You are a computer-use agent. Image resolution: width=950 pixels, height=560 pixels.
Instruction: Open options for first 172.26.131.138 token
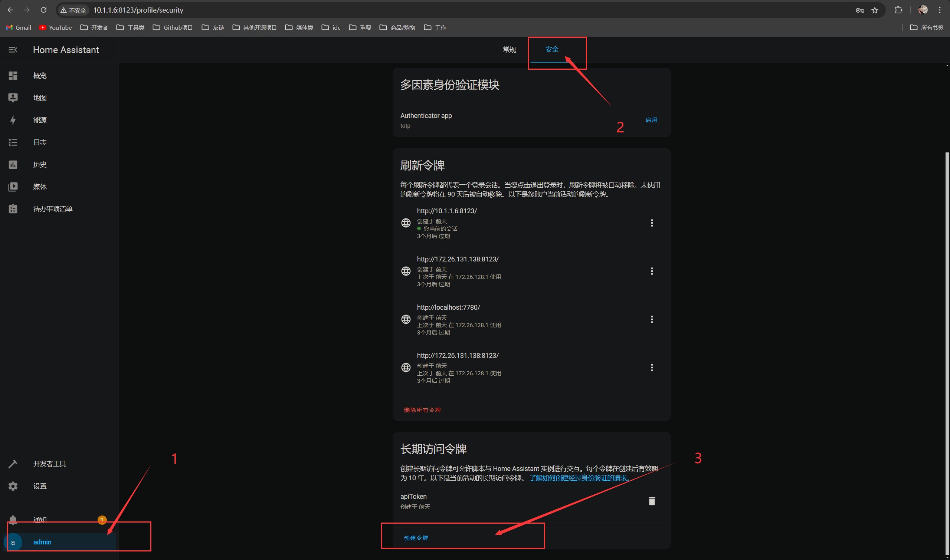click(652, 271)
